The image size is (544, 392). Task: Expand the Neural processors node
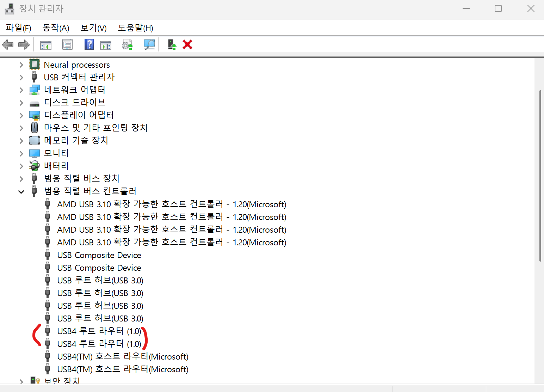[21, 65]
